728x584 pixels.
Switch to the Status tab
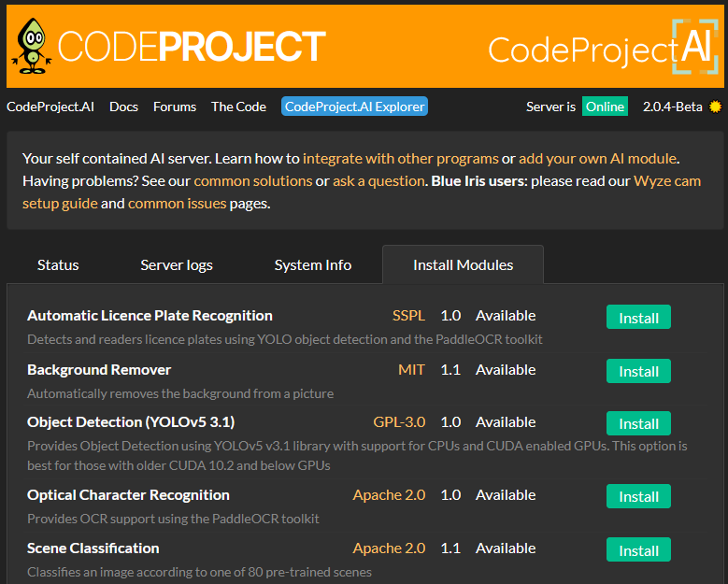58,265
